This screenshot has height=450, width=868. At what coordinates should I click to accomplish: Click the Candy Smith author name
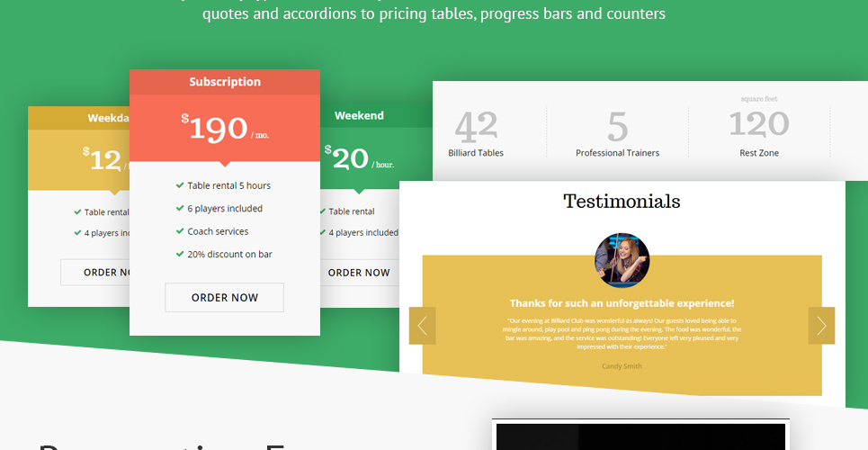tap(622, 366)
